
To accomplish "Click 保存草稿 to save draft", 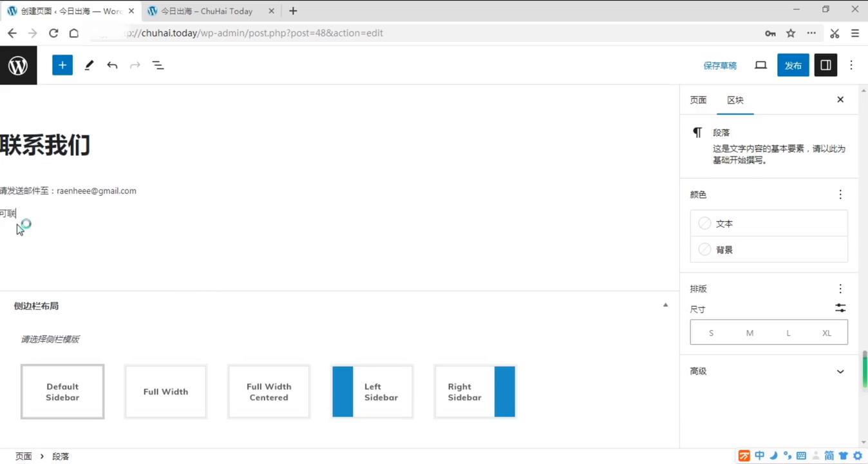I will point(720,66).
